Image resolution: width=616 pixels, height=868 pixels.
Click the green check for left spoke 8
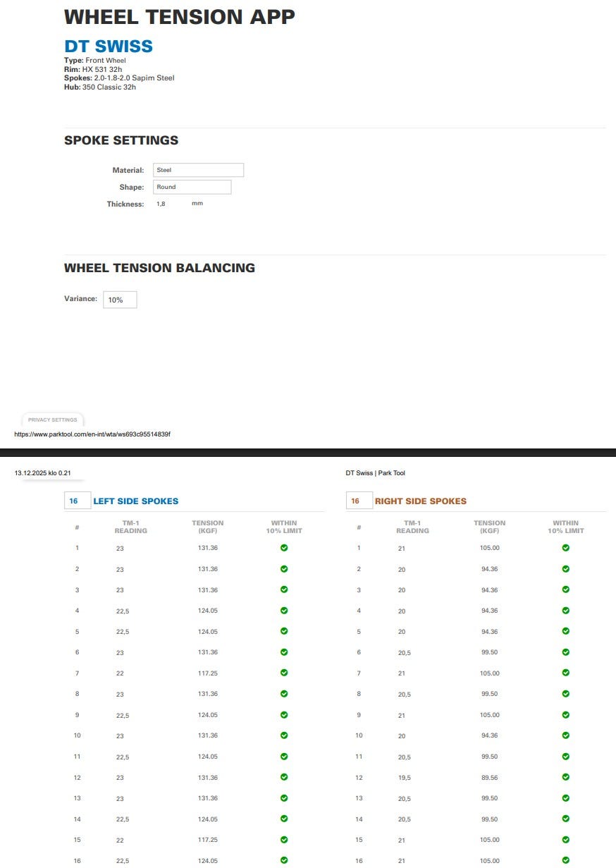coord(284,694)
